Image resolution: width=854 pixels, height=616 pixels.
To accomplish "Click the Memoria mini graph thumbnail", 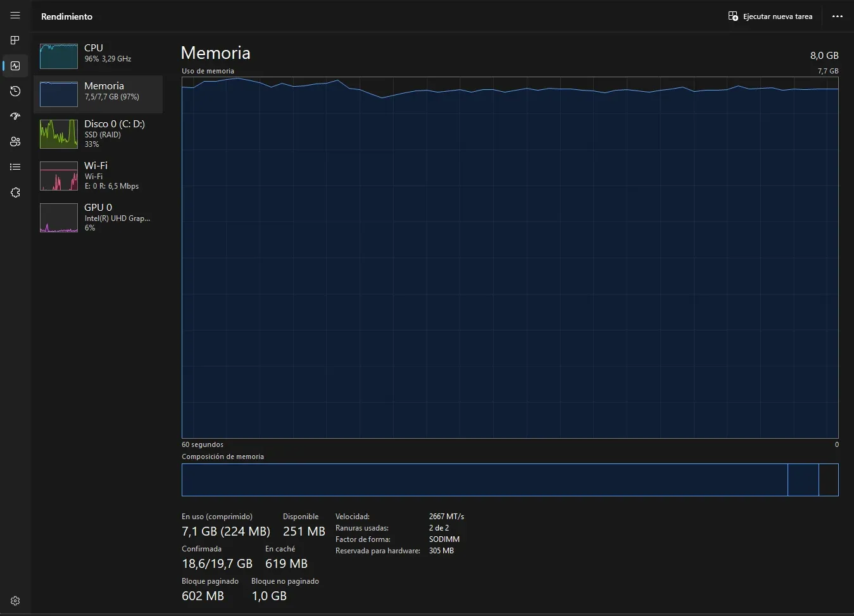I will coord(59,94).
